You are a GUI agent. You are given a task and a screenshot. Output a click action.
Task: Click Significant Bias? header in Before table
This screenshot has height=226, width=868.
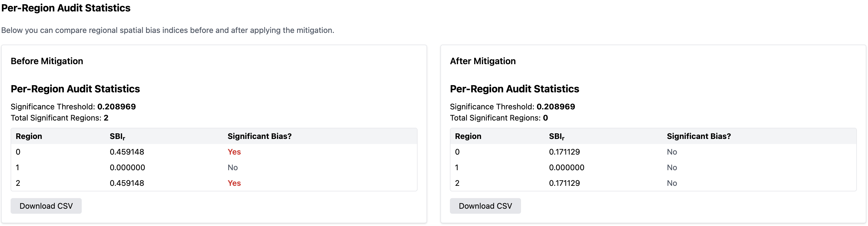click(259, 136)
